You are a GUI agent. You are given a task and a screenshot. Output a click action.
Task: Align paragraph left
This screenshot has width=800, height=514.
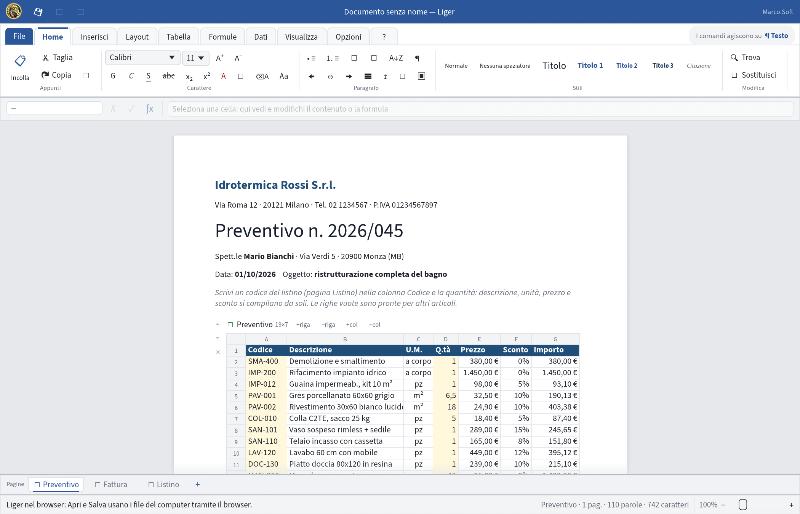(311, 77)
